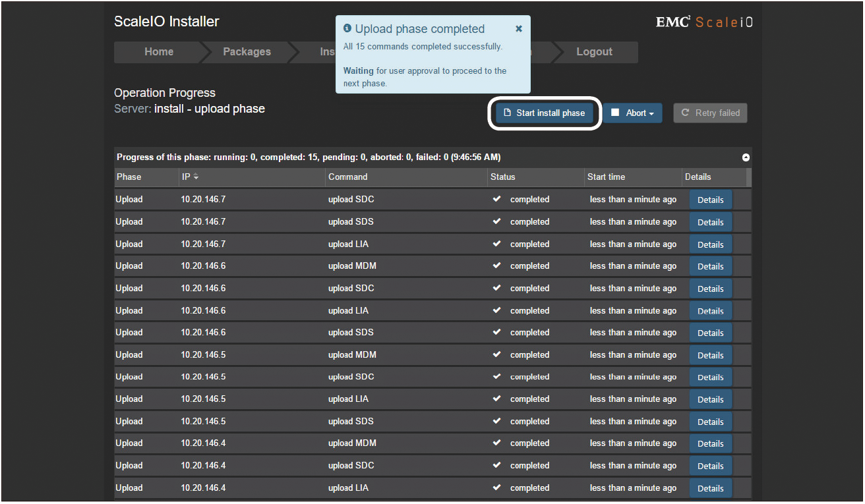Click checkmark icon for upload LIA on 10.20.146.7
Viewport: 865px width, 504px height.
[497, 244]
